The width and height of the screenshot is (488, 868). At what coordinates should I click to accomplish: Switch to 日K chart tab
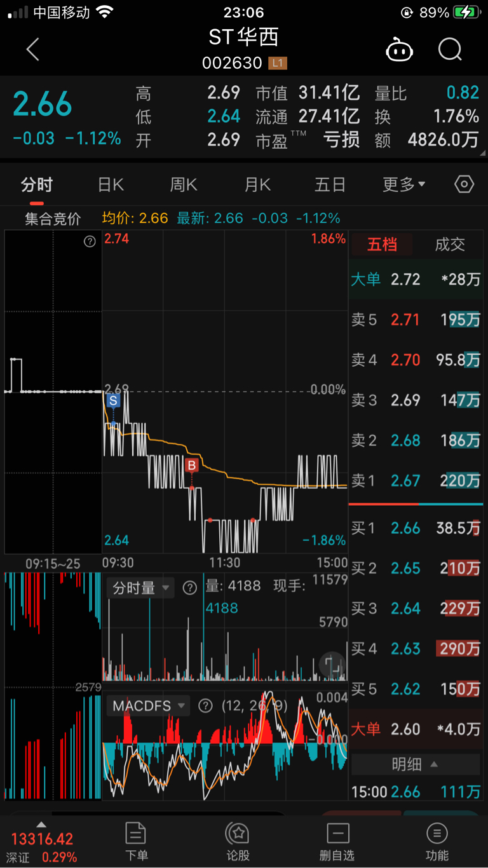pos(111,185)
